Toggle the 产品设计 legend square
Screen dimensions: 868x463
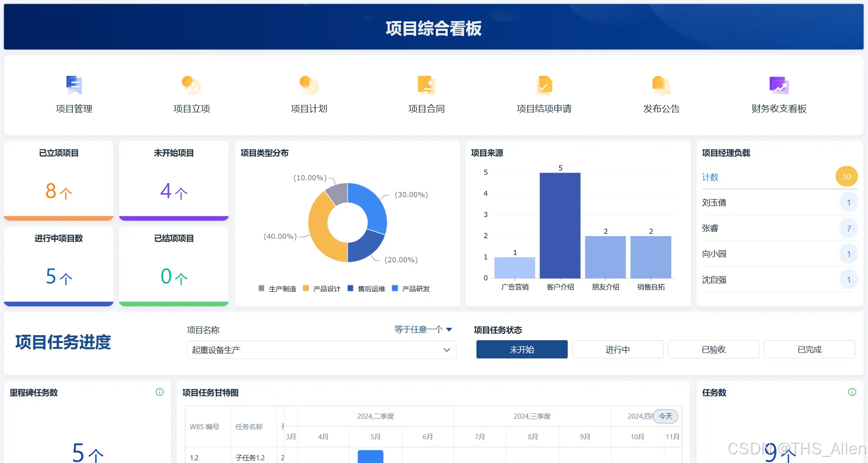tap(306, 288)
